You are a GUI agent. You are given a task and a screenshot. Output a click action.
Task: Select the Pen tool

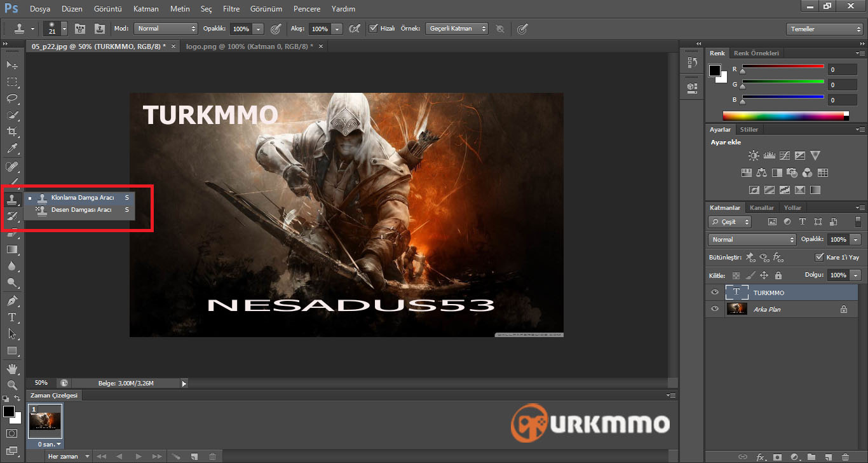(x=12, y=300)
